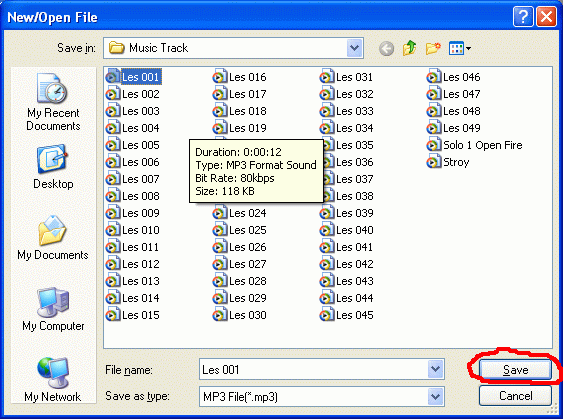Select the Les 049 file icon
This screenshot has width=563, height=419.
point(433,128)
